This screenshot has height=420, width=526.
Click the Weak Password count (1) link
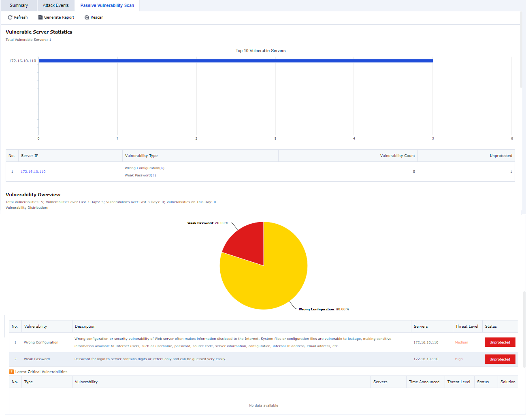(x=153, y=175)
